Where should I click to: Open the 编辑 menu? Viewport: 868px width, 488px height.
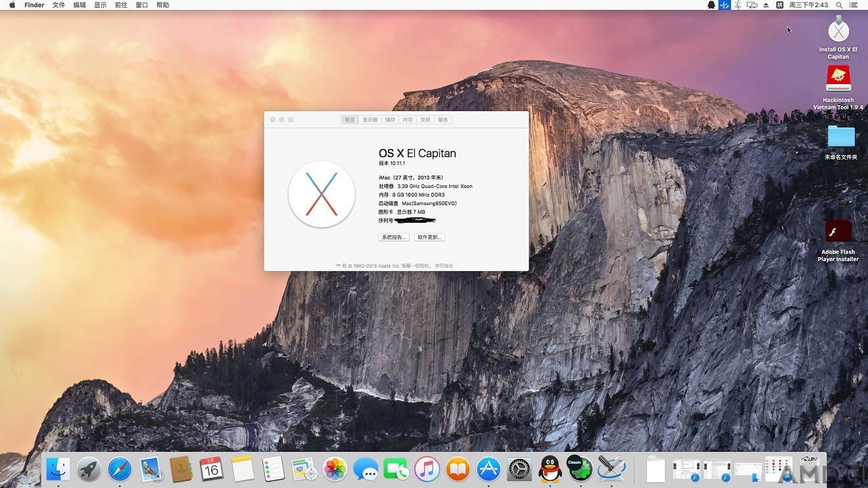80,5
